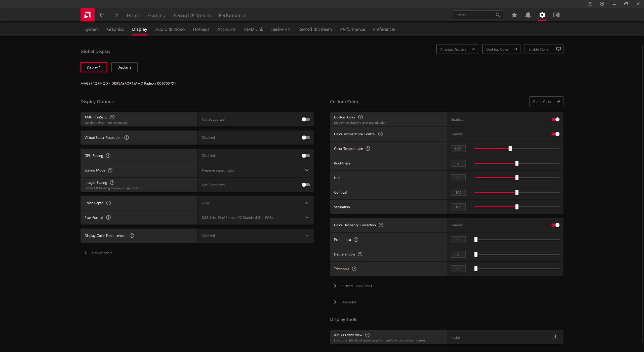This screenshot has height=352, width=644.
Task: Open the notifications bell
Action: [x=528, y=15]
